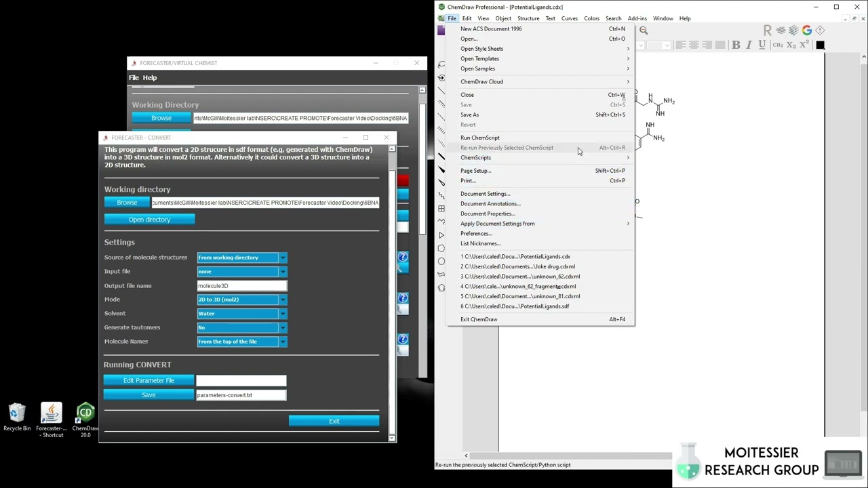868x488 pixels.
Task: Toggle justified text alignment
Action: pyautogui.click(x=719, y=45)
